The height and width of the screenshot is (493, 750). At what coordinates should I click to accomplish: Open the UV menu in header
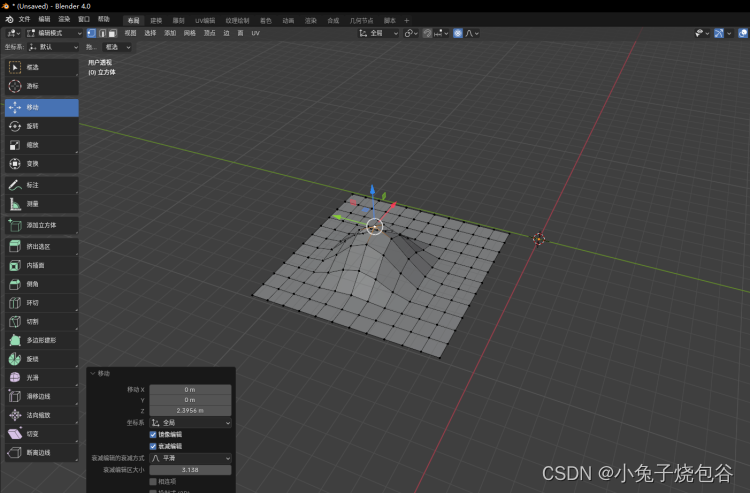tap(255, 33)
